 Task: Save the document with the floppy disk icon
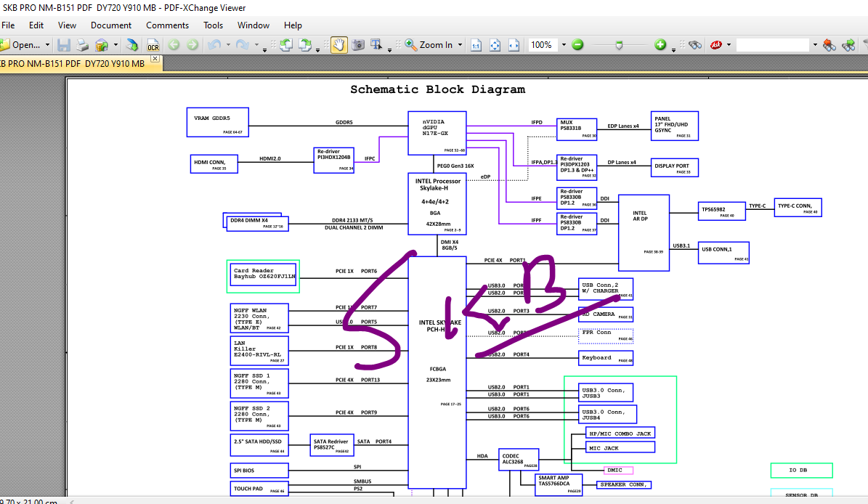[x=64, y=45]
